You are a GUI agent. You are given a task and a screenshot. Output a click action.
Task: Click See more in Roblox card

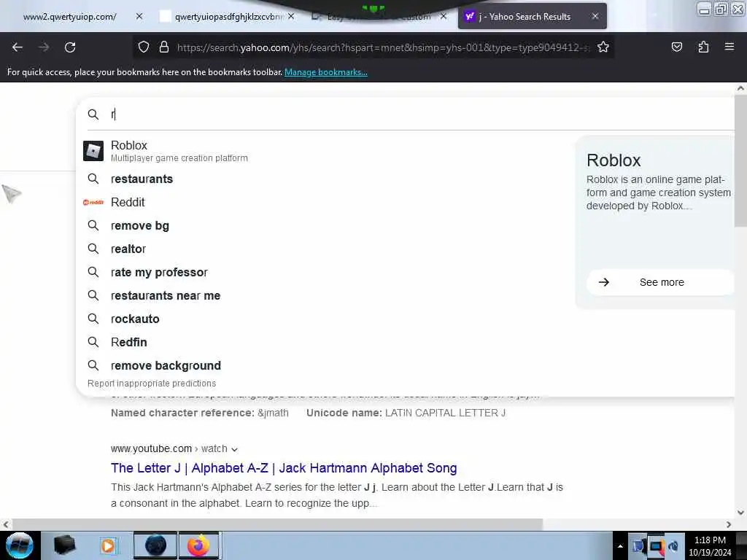tap(659, 282)
